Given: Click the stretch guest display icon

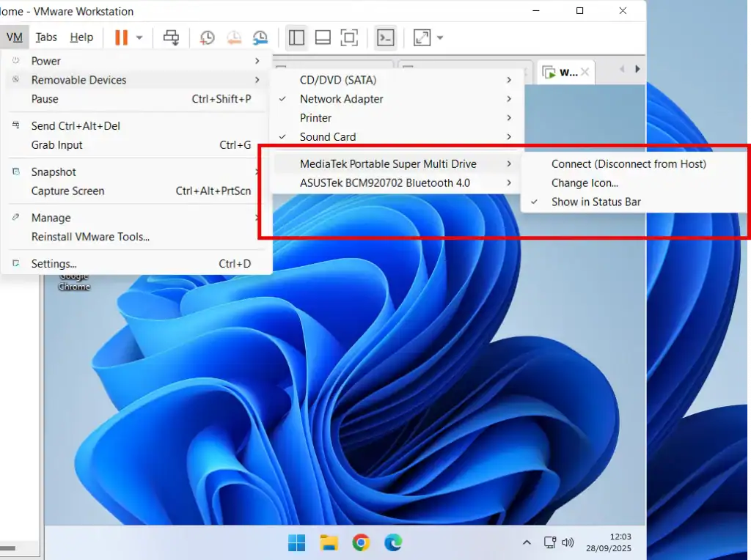Looking at the screenshot, I should [x=422, y=37].
